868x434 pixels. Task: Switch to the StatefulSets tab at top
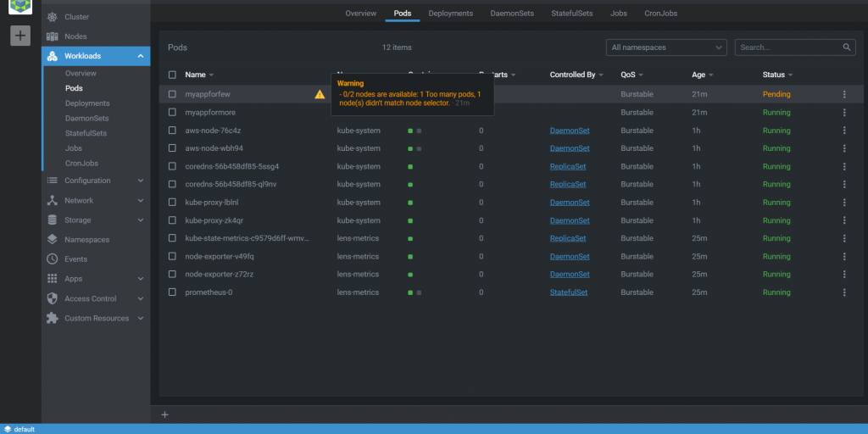pos(572,14)
